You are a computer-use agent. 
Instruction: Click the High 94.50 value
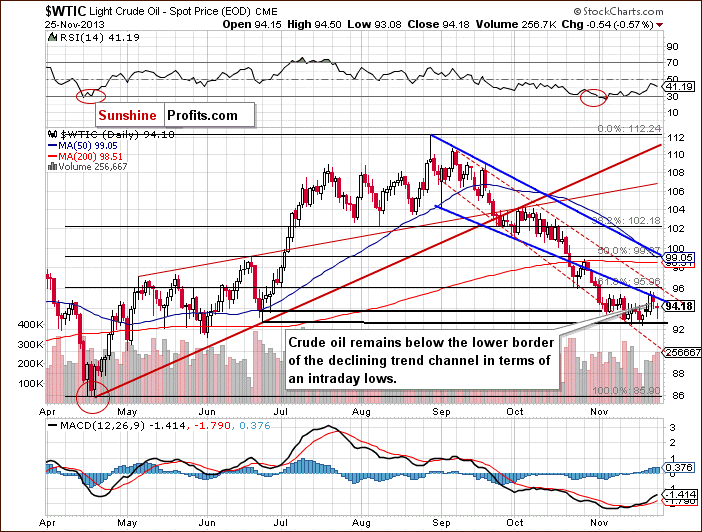(x=314, y=25)
